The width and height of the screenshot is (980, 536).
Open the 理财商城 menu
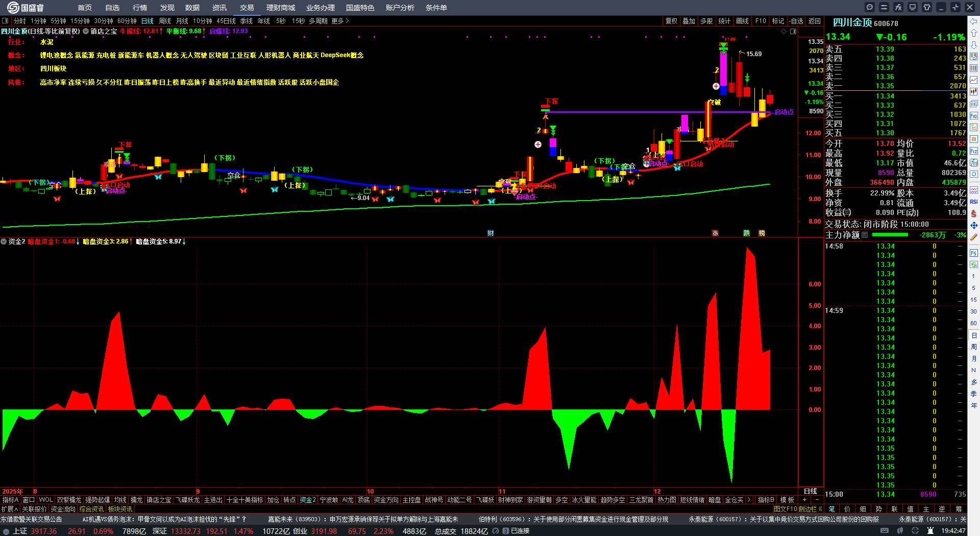281,8
